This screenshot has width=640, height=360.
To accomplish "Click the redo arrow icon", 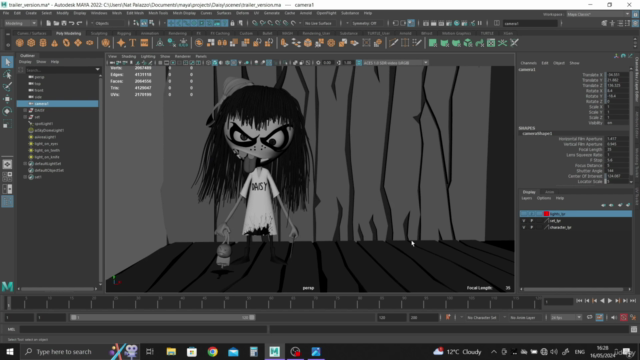I will click(x=79, y=23).
